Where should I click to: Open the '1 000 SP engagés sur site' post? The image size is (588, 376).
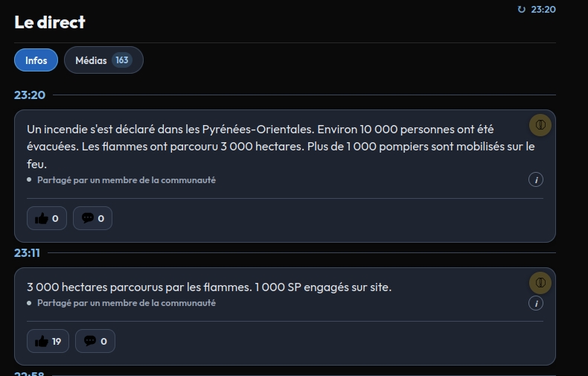[x=209, y=287]
